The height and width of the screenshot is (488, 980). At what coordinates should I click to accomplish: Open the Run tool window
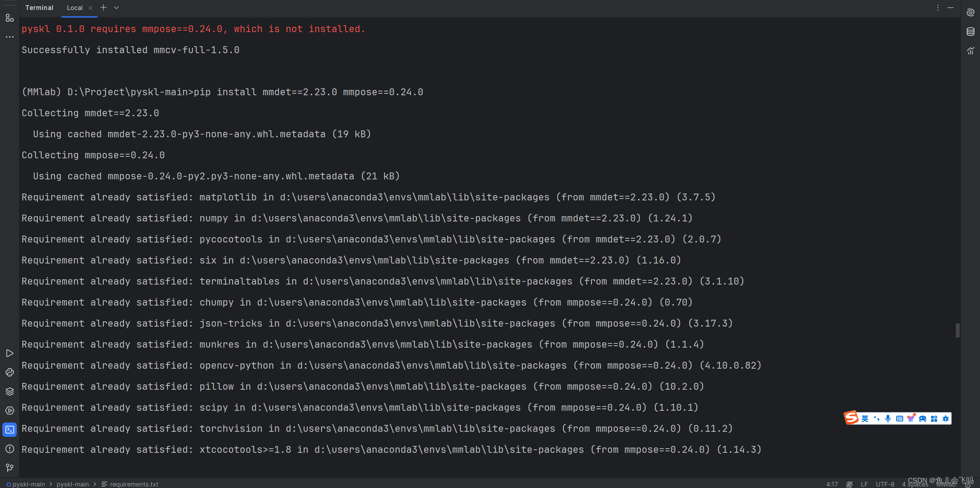(10, 353)
